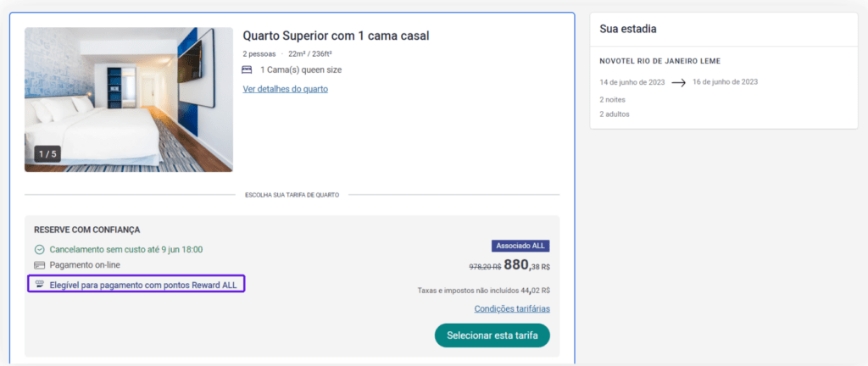
Task: Click the Reward ALL points icon
Action: coord(39,284)
